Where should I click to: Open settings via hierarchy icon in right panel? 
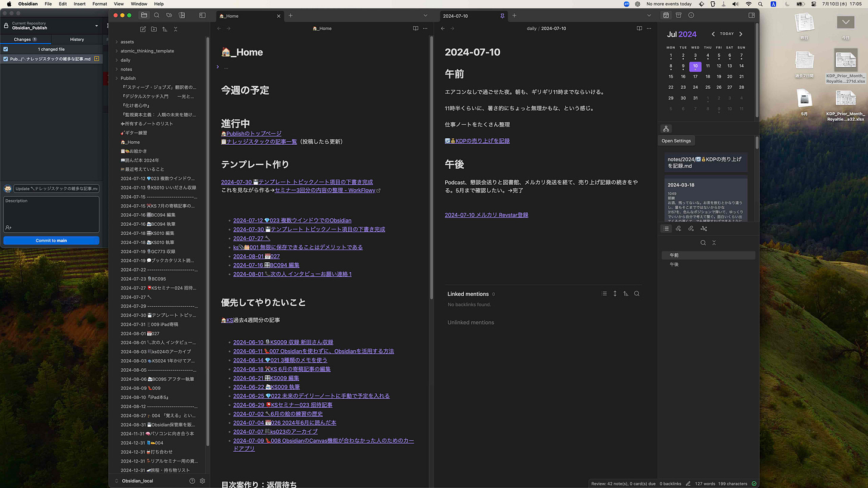tap(666, 129)
